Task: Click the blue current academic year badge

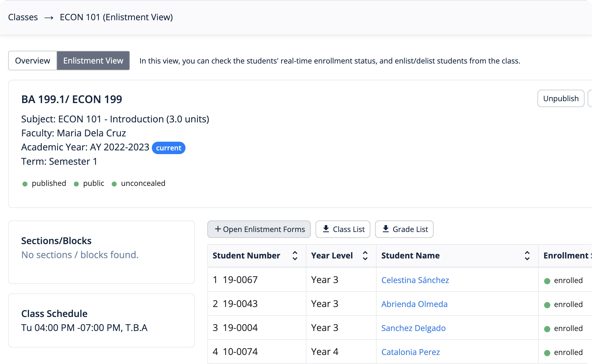Action: pyautogui.click(x=168, y=148)
